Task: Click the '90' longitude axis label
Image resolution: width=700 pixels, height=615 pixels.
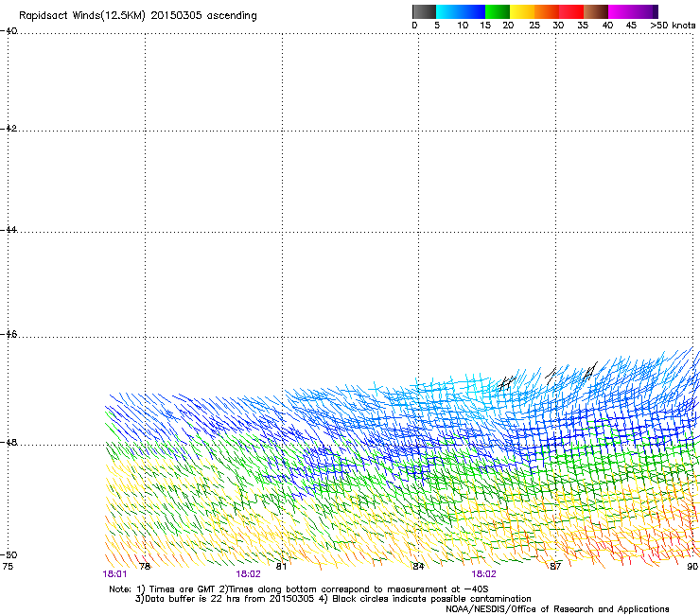Action: click(x=692, y=567)
